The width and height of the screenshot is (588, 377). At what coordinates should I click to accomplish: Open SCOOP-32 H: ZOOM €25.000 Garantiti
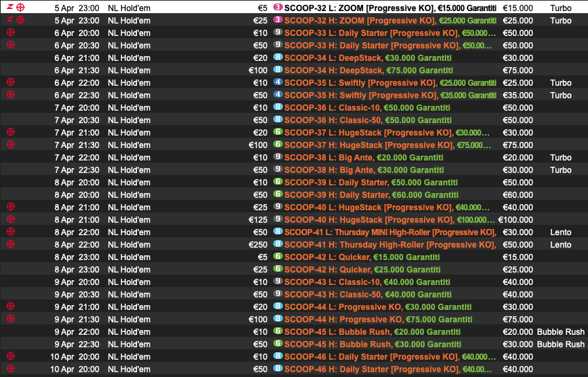(x=390, y=21)
